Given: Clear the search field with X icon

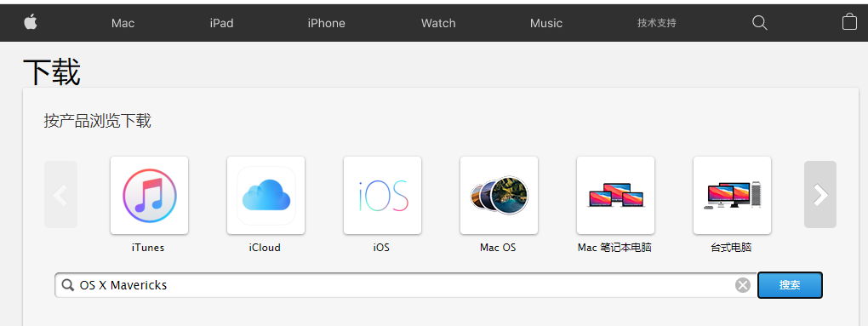Looking at the screenshot, I should pos(742,286).
